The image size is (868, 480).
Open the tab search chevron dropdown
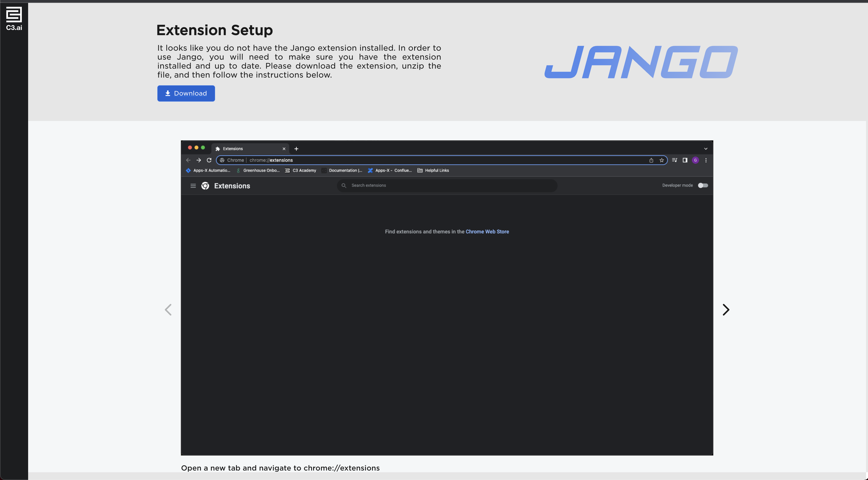coord(706,149)
